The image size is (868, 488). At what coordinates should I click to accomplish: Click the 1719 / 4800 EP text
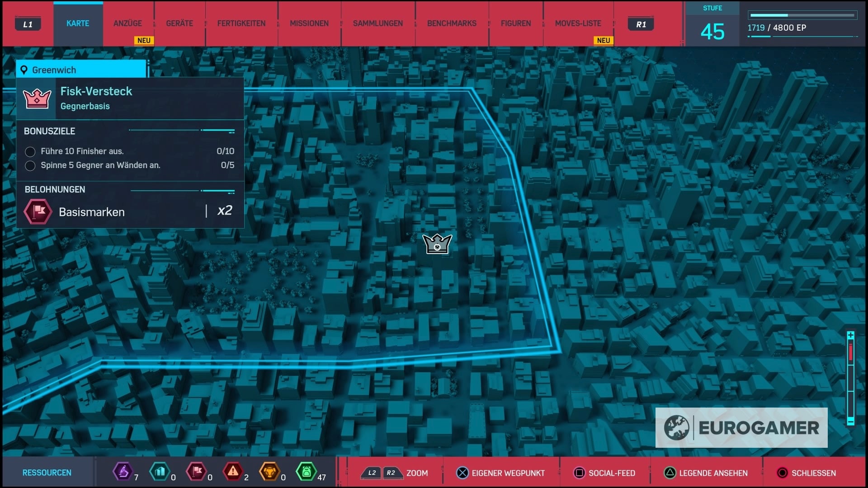(x=777, y=28)
